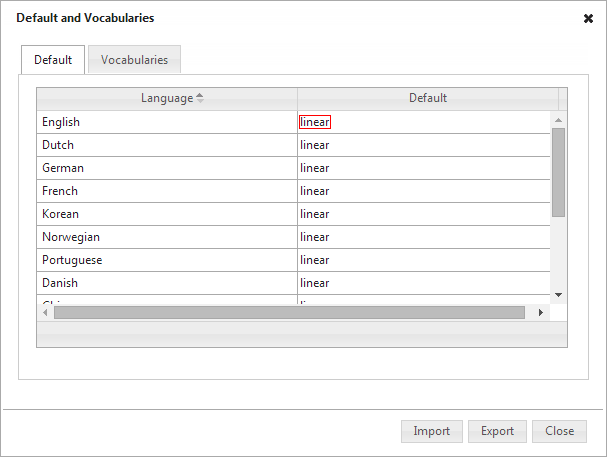Click the linear value for Norwegian

click(314, 237)
